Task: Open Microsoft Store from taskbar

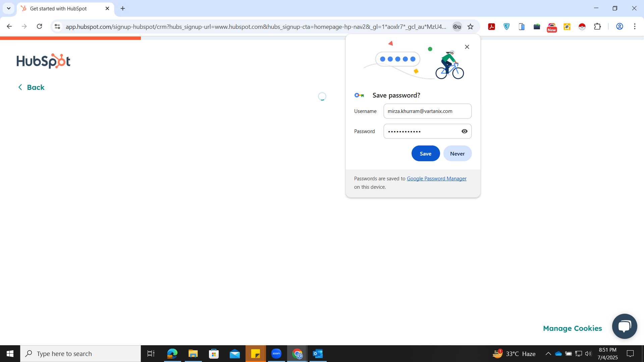Action: click(x=214, y=354)
